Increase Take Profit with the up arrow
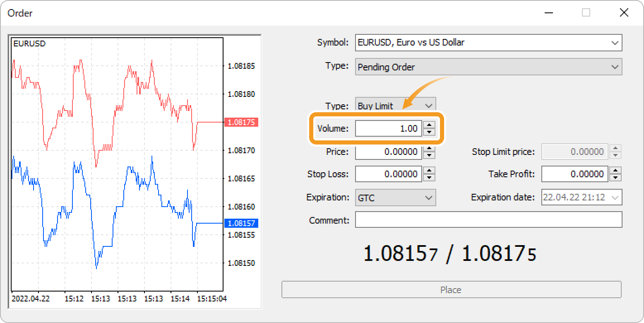The height and width of the screenshot is (323, 644). click(x=616, y=170)
